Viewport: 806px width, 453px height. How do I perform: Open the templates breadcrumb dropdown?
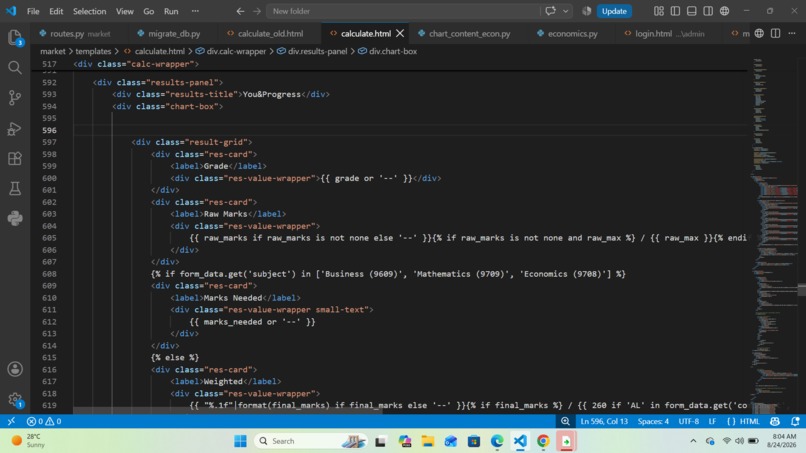(x=93, y=51)
